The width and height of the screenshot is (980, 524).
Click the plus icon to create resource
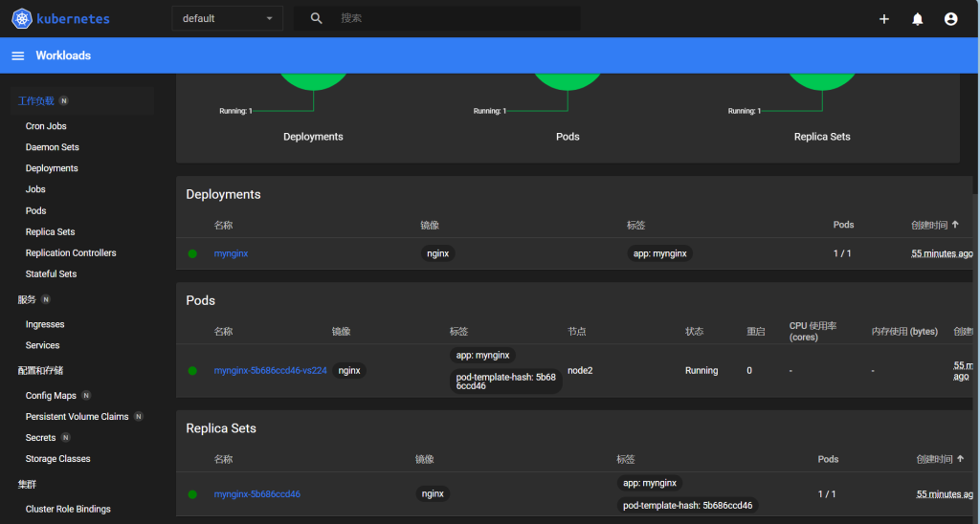tap(883, 19)
